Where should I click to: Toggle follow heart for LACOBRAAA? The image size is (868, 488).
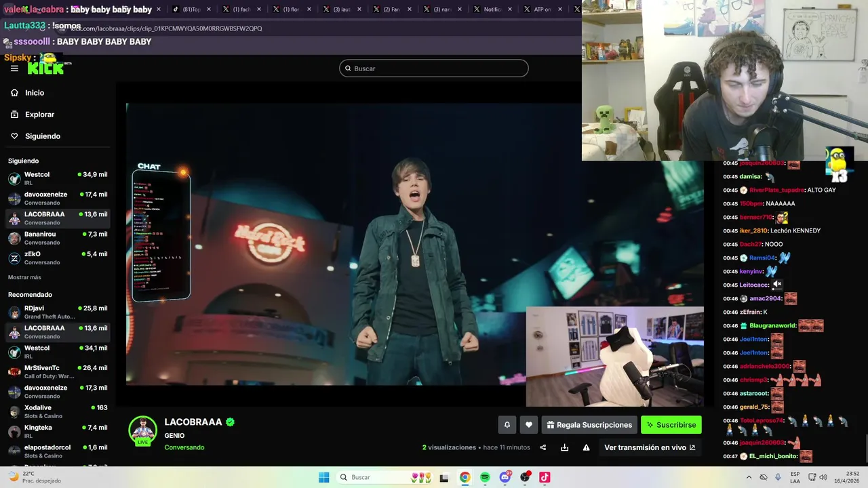click(x=529, y=425)
